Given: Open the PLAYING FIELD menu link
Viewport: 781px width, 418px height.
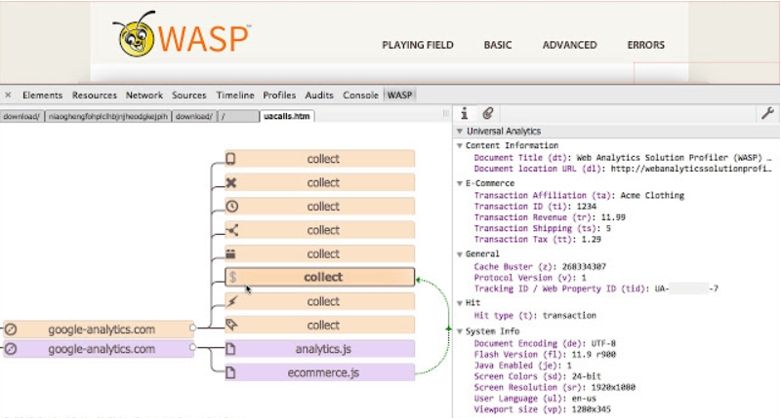Looking at the screenshot, I should [417, 45].
